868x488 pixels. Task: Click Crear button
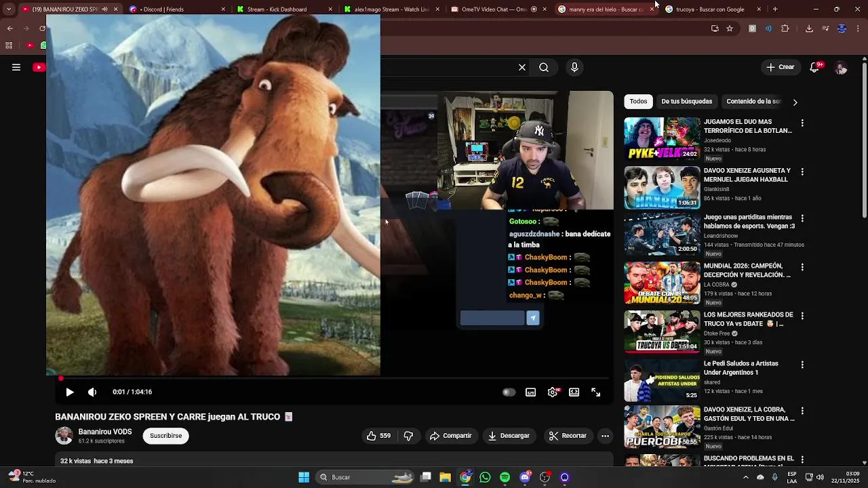[781, 67]
